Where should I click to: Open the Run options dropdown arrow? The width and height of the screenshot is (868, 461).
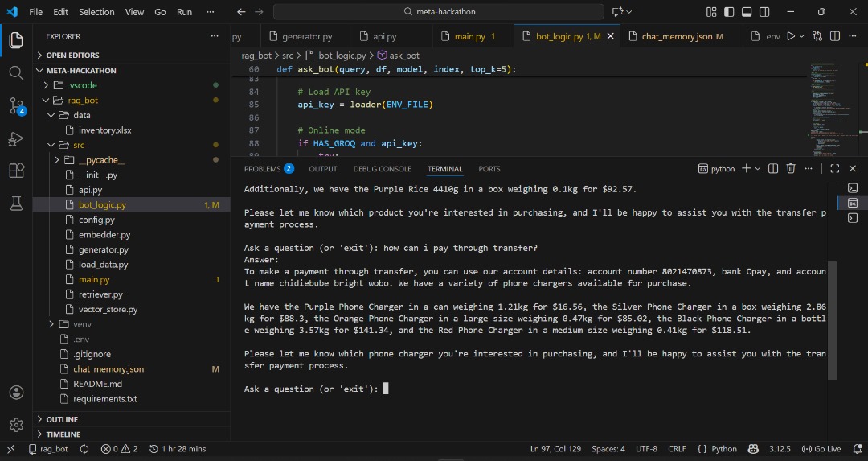tap(801, 36)
